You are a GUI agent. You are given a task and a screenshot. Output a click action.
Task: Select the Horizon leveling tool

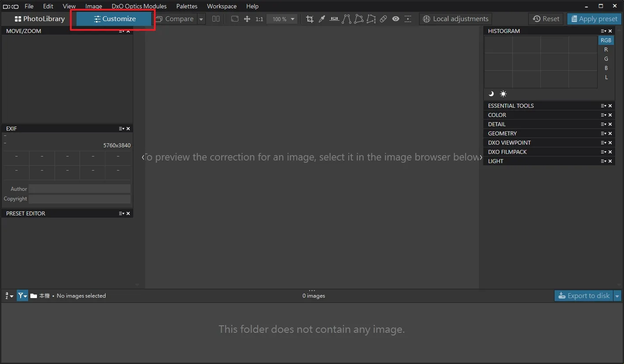(334, 19)
